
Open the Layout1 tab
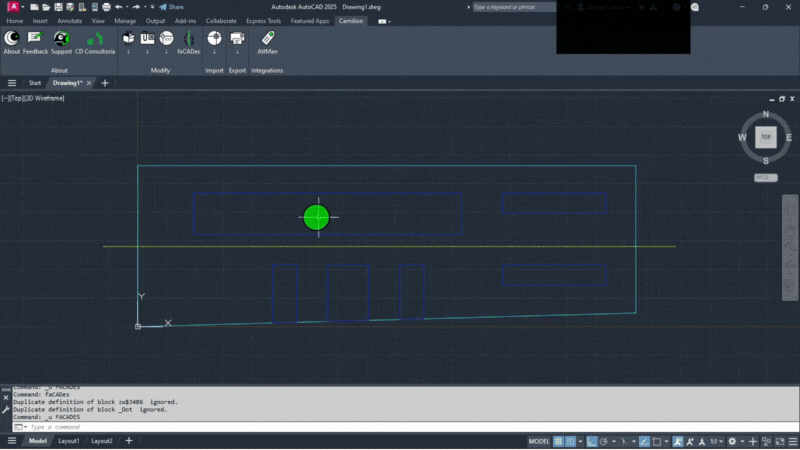68,441
